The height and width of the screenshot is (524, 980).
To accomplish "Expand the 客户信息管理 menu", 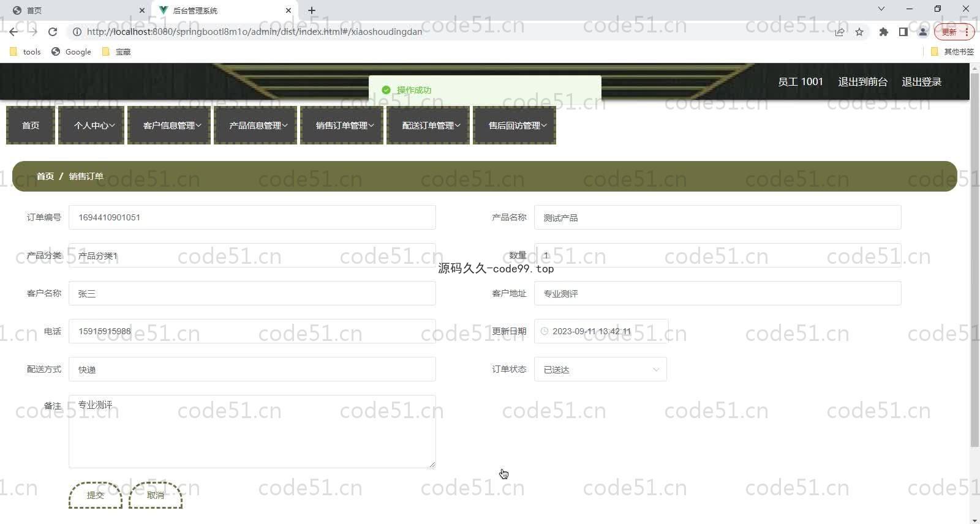I will [x=169, y=125].
